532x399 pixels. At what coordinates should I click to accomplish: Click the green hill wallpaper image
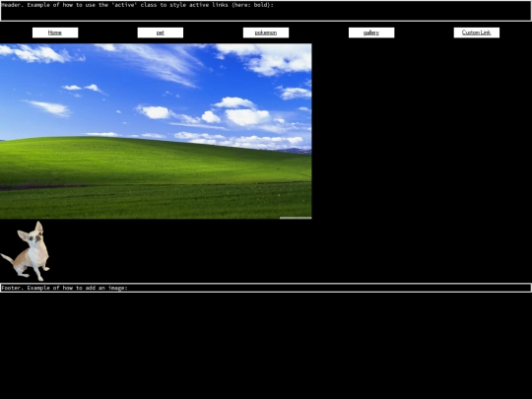[x=156, y=131]
